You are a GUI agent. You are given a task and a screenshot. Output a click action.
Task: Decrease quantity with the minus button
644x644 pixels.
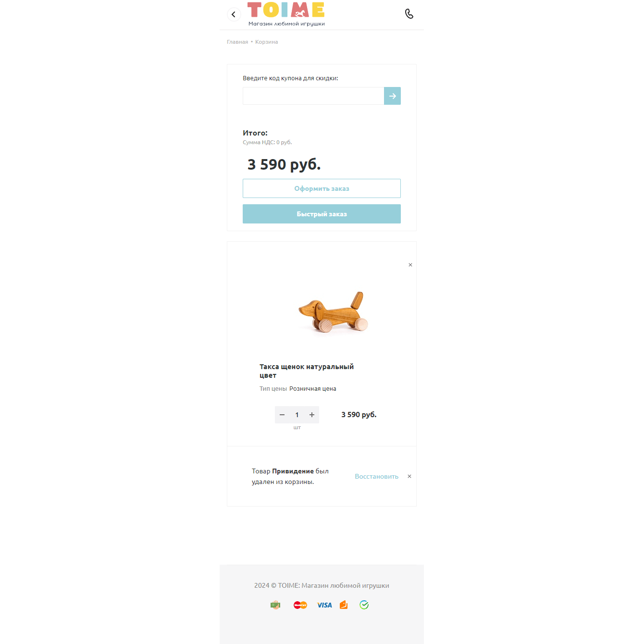coord(282,415)
